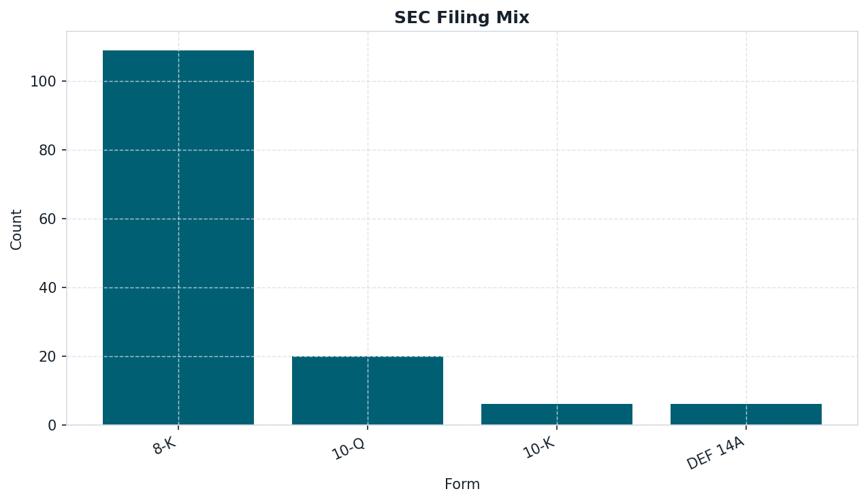Select the DEF 14A x-axis label

coord(716,454)
